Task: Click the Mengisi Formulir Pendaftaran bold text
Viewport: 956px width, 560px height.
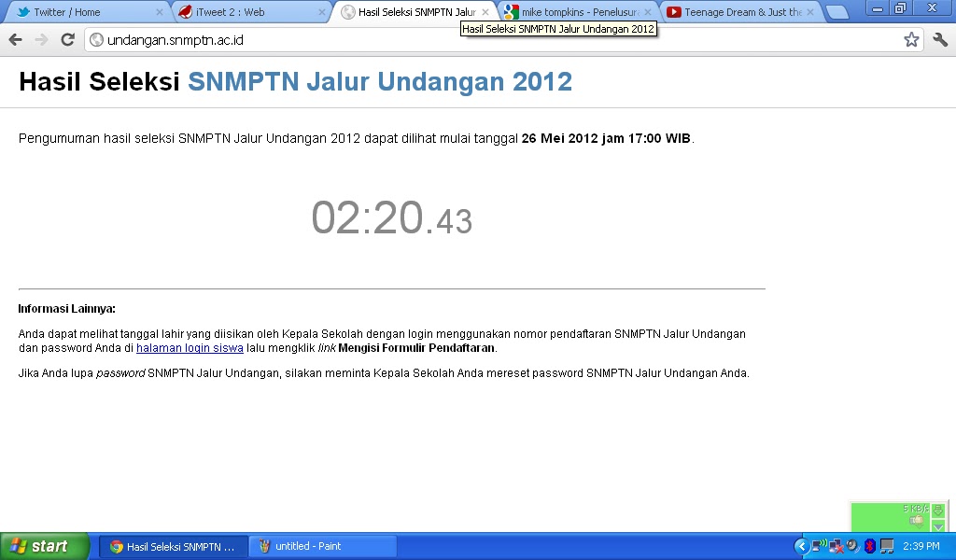Action: click(416, 348)
